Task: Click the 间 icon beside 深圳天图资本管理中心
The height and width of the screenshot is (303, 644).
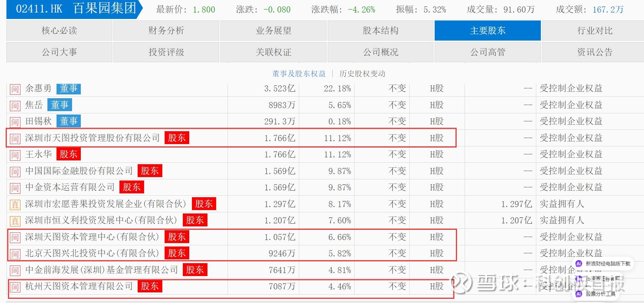Action: pyautogui.click(x=15, y=237)
